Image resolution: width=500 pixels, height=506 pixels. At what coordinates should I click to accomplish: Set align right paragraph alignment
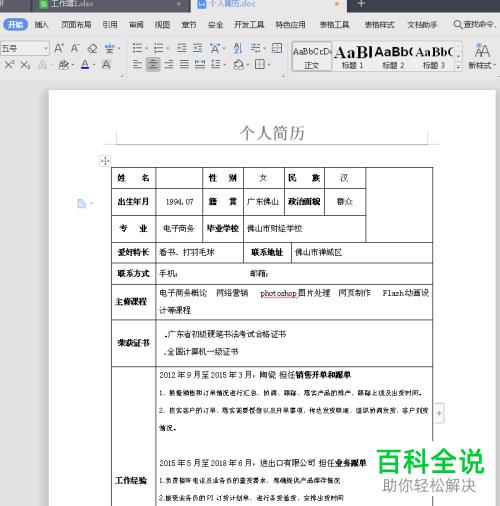point(169,64)
